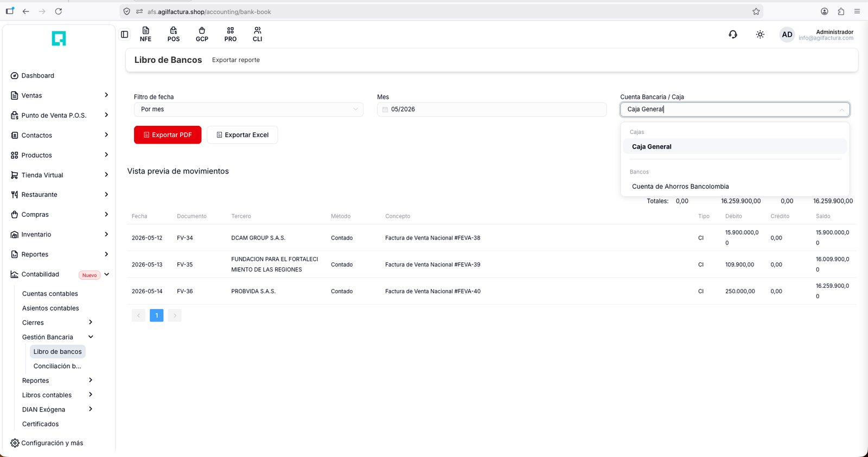Click the FV-34 document cell

tap(185, 238)
